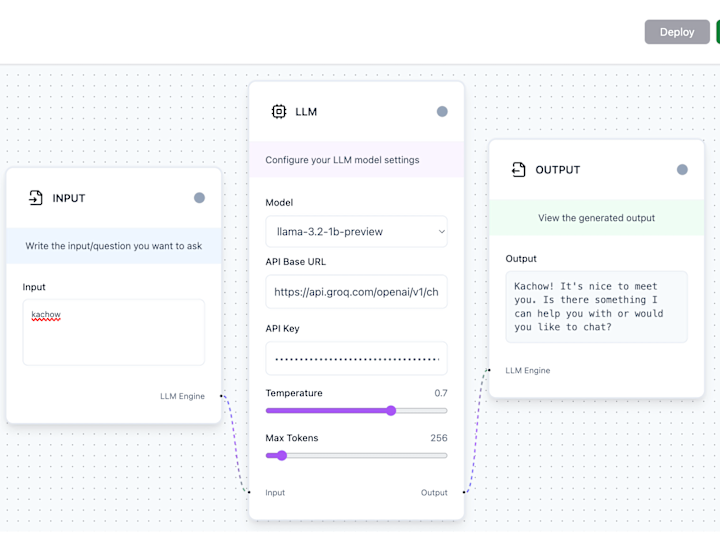
Task: Click the LLM node chip icon
Action: pos(279,112)
